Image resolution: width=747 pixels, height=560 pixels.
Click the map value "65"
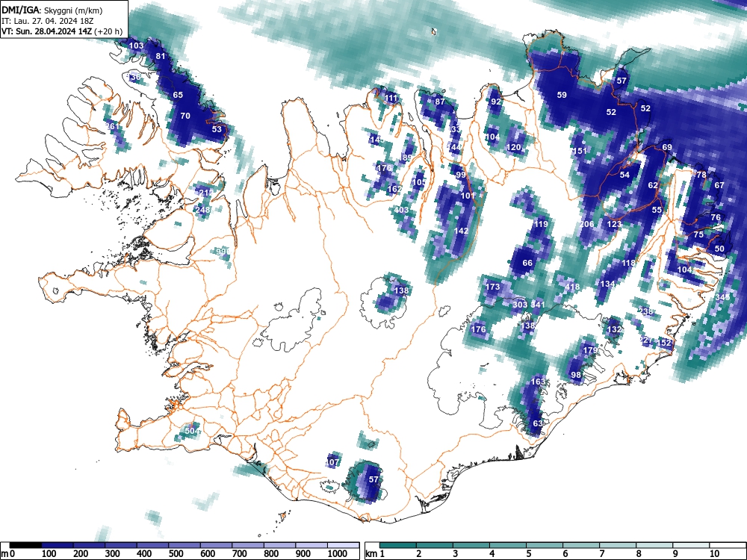click(178, 96)
